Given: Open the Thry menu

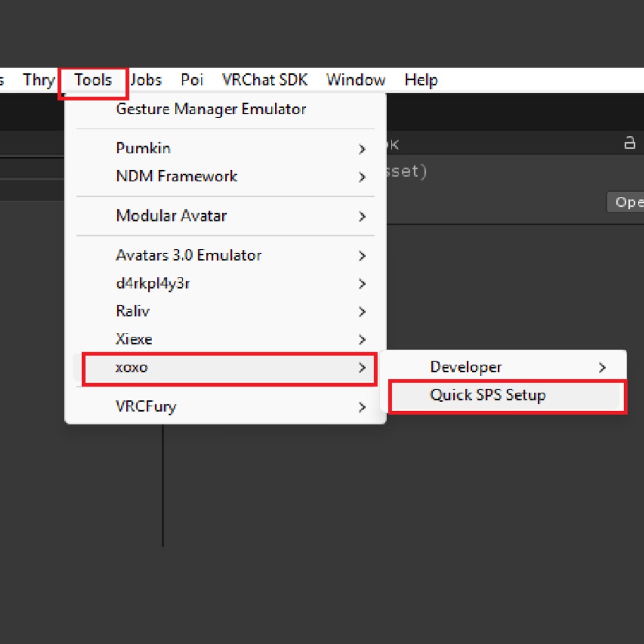Looking at the screenshot, I should point(39,80).
